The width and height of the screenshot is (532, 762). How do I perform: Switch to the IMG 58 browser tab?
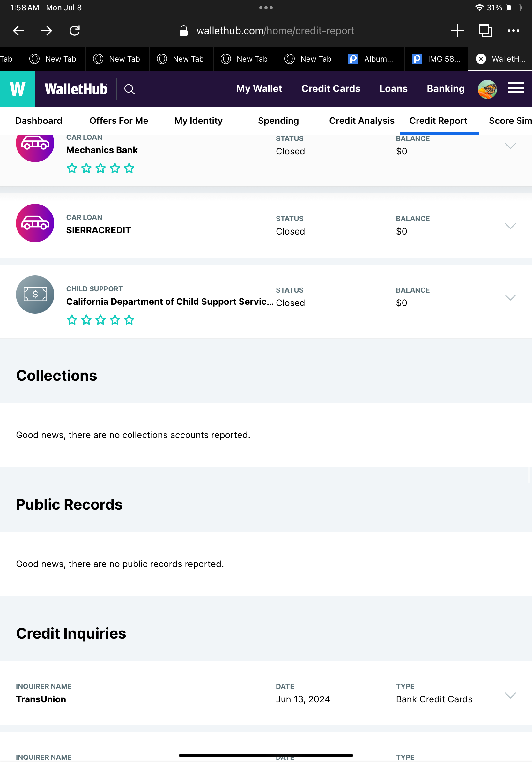(x=437, y=59)
